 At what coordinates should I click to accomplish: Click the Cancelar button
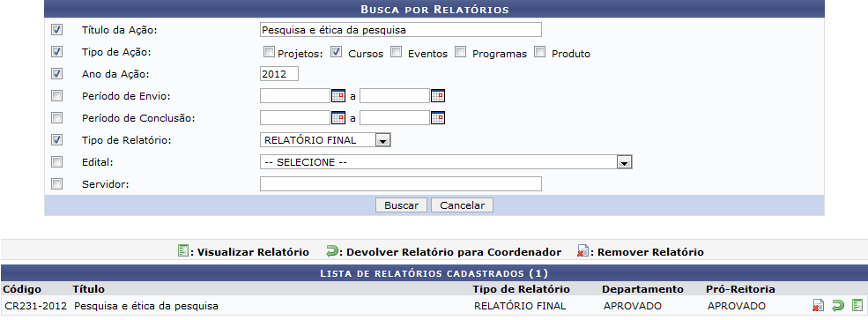(x=463, y=205)
